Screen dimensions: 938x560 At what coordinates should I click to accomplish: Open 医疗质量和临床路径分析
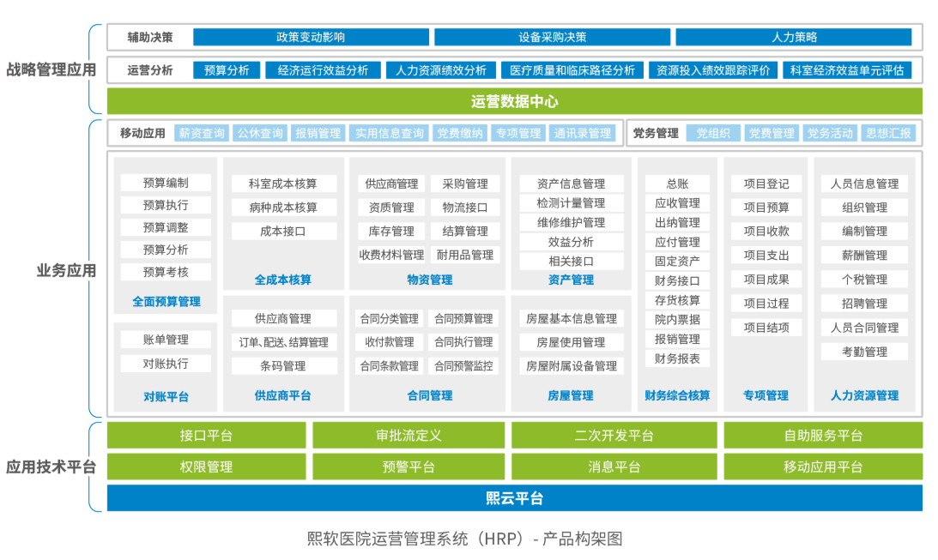pyautogui.click(x=572, y=70)
